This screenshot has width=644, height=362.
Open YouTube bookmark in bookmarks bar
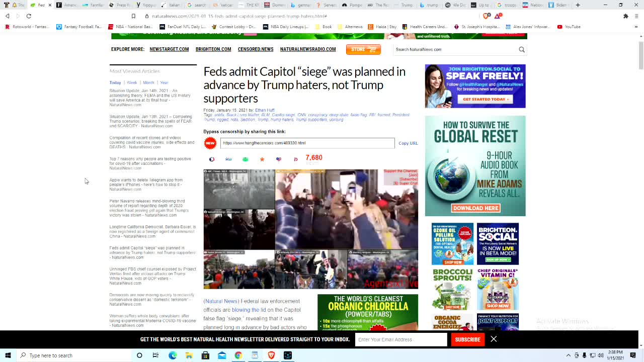tap(569, 27)
